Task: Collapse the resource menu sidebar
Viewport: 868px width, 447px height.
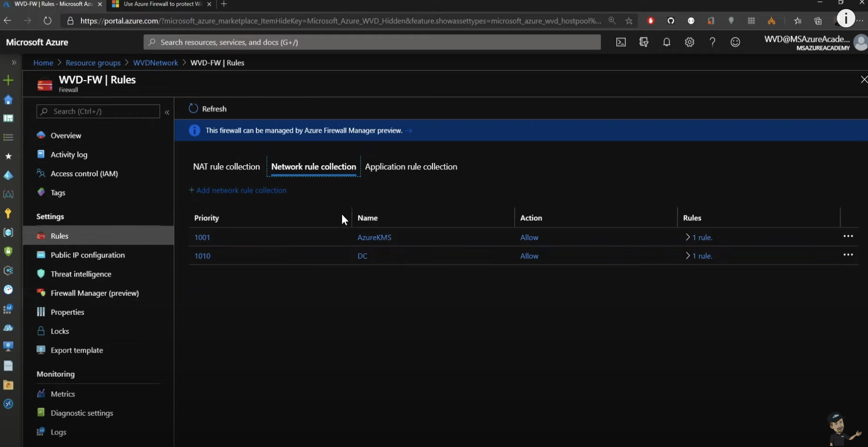Action: click(x=167, y=112)
